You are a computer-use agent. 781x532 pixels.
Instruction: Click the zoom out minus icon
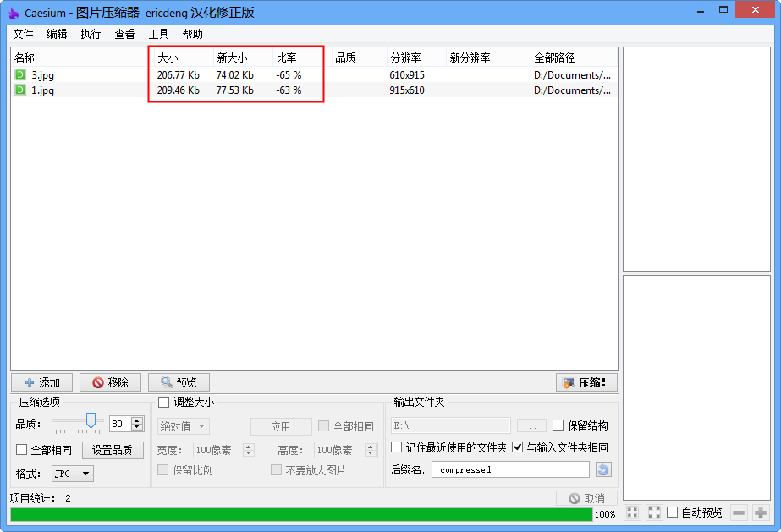(x=739, y=512)
